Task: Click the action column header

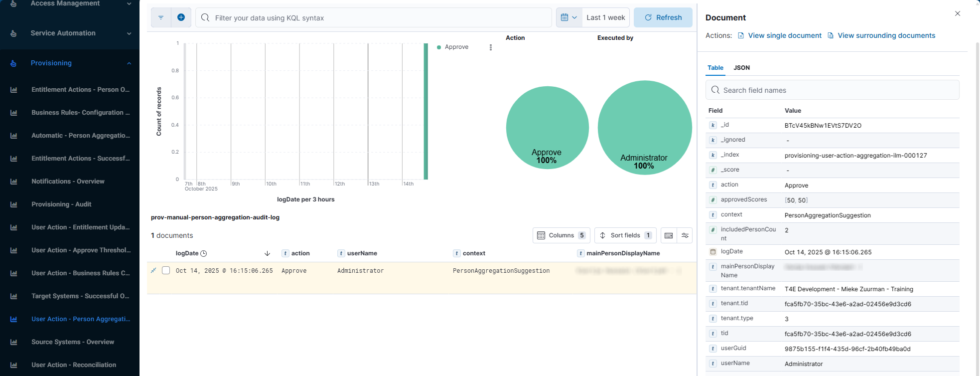Action: 300,253
